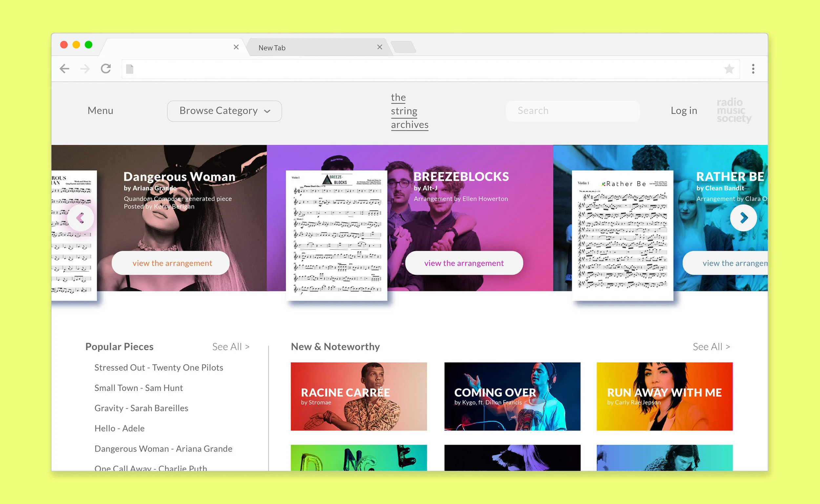View the arrangement for Breezeblocks
The image size is (820, 504).
(464, 263)
